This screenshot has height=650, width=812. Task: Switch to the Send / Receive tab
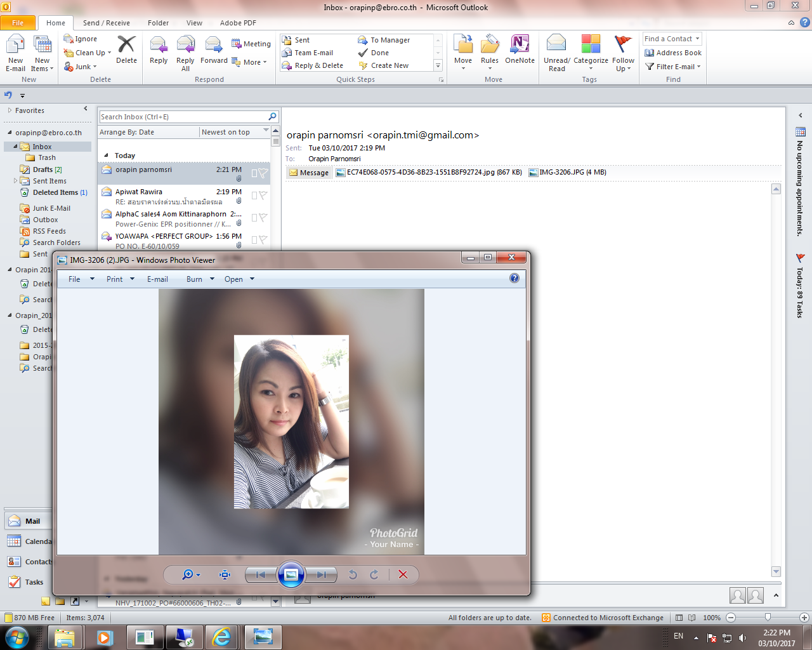pyautogui.click(x=106, y=23)
